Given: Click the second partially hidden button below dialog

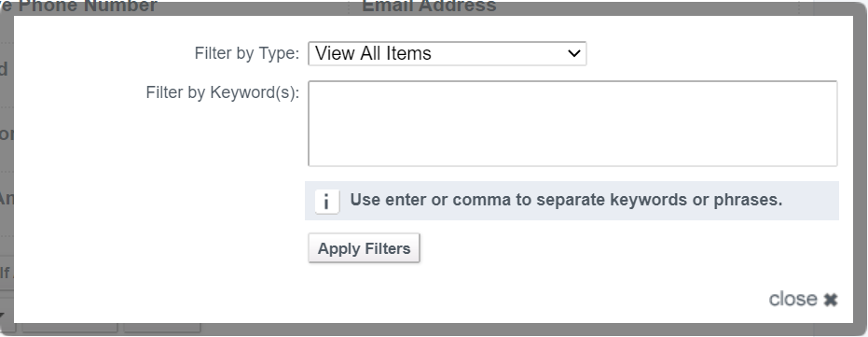Looking at the screenshot, I should [161, 328].
